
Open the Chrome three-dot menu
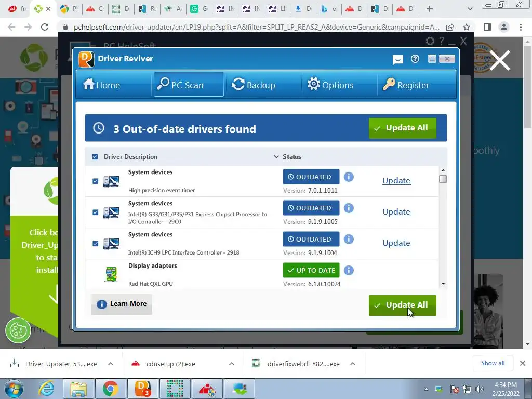[521, 27]
